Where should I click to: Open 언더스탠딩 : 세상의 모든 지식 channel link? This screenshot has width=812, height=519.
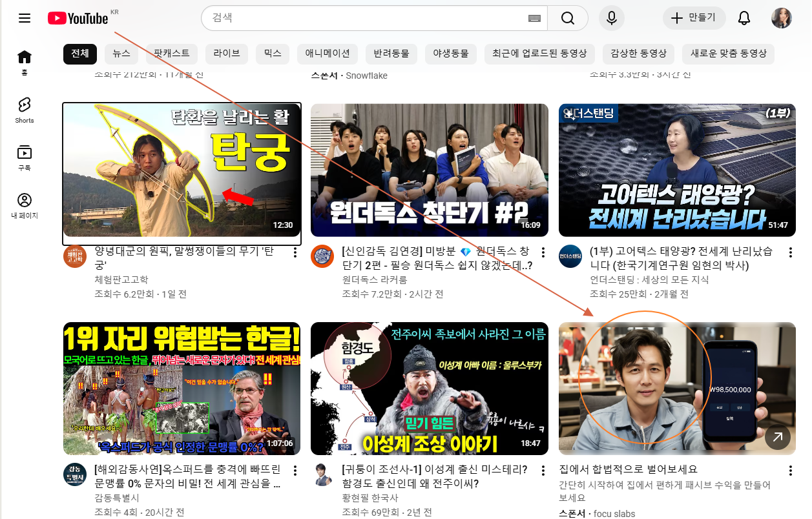[x=649, y=280]
